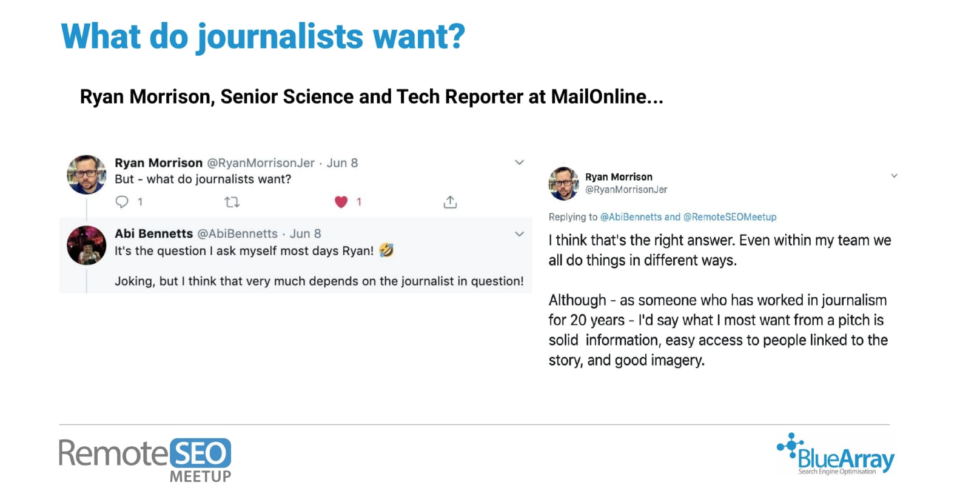This screenshot has width=980, height=491.
Task: Click the Jun 8 timestamp on Ryan's tweet
Action: (342, 163)
